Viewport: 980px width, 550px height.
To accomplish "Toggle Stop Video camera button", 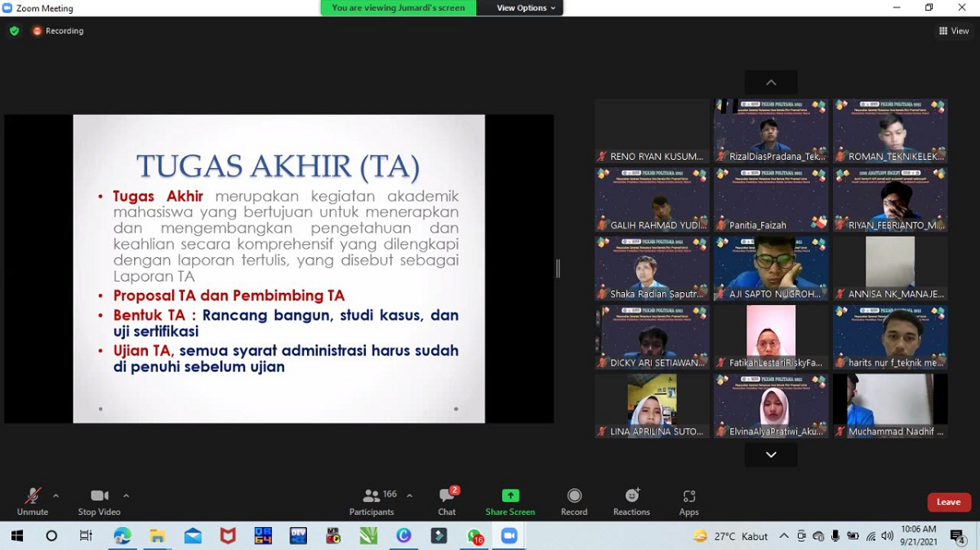I will (x=99, y=500).
